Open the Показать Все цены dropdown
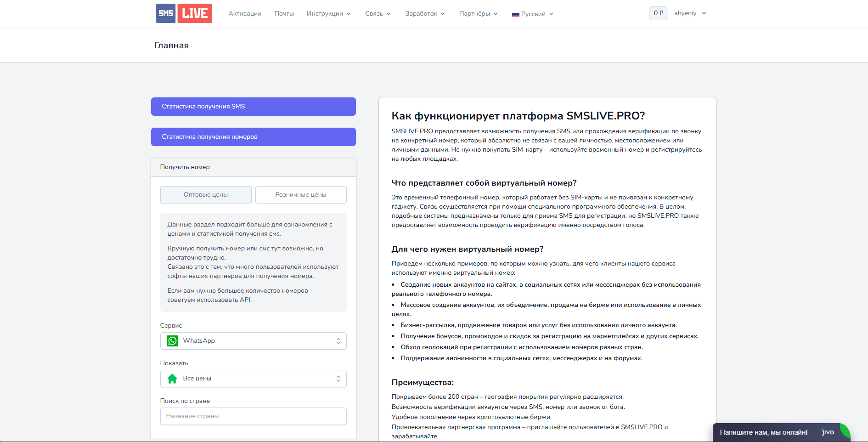 tap(254, 379)
